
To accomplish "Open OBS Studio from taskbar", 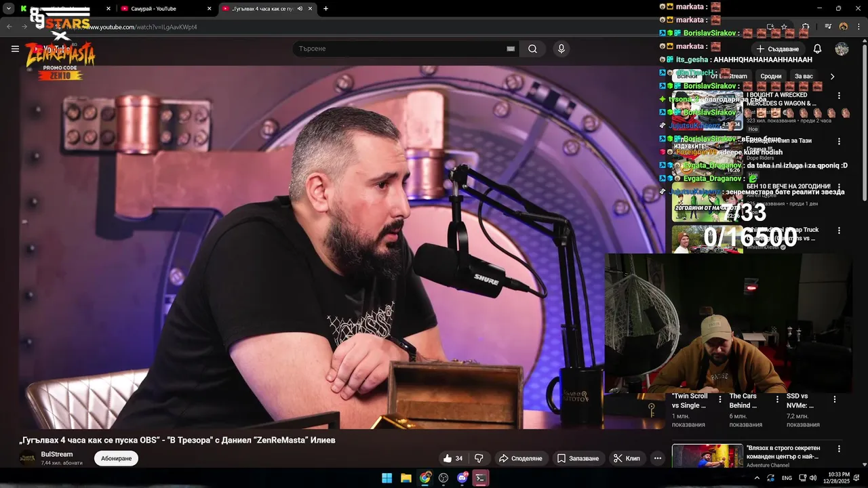I will pyautogui.click(x=443, y=478).
